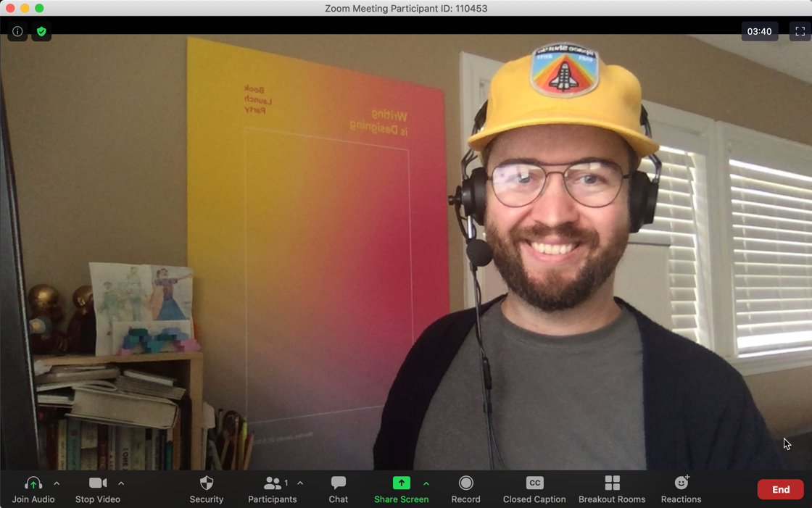
Task: Stop Video using the camera icon
Action: (97, 489)
